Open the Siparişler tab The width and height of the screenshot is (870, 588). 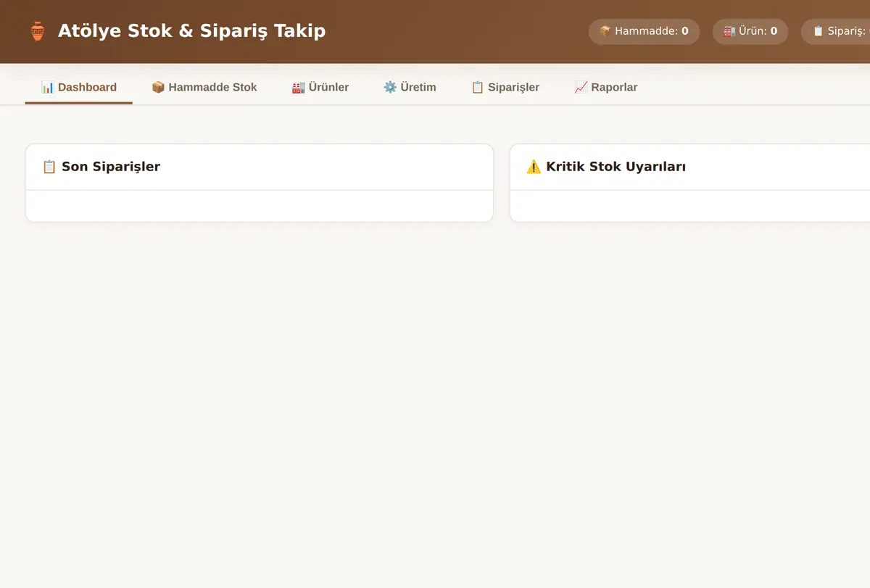click(505, 87)
